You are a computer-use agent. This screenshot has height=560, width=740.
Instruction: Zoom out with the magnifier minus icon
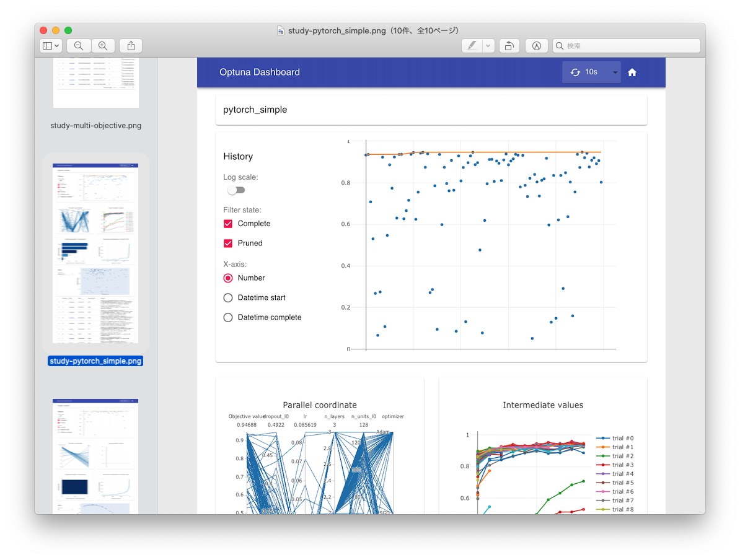click(78, 45)
